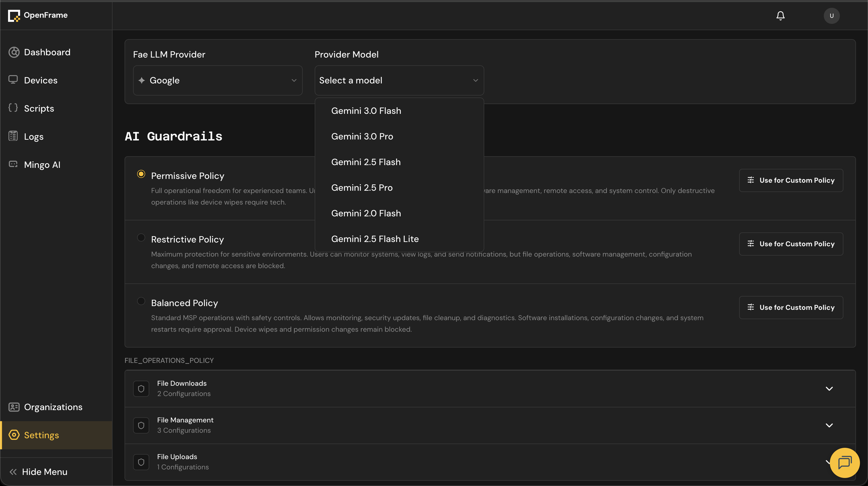Image resolution: width=868 pixels, height=486 pixels.
Task: Click Hide Menu label
Action: [x=44, y=472]
